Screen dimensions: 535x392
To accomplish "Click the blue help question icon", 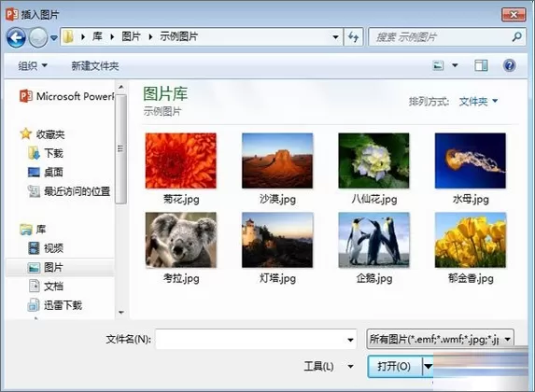I will click(510, 65).
